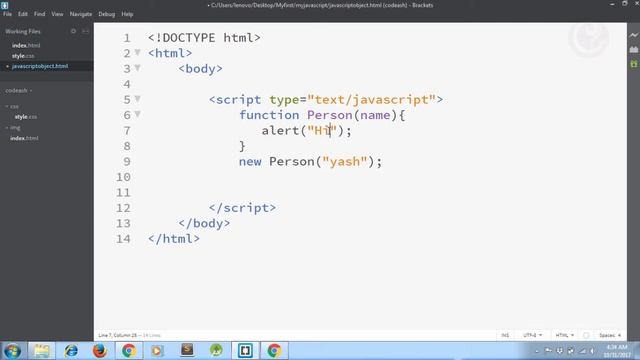The image size is (640, 360).
Task: Open UTF-8 encoding dropdown
Action: coord(533,335)
